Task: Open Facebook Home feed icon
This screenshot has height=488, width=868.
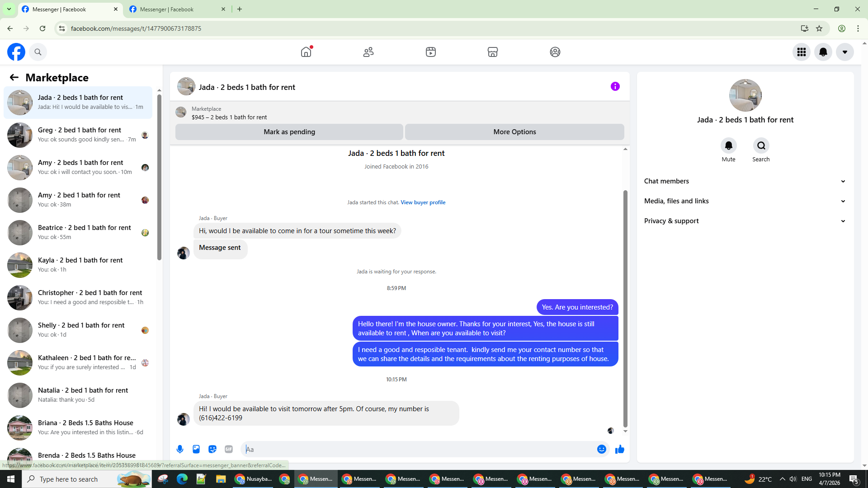Action: 306,52
